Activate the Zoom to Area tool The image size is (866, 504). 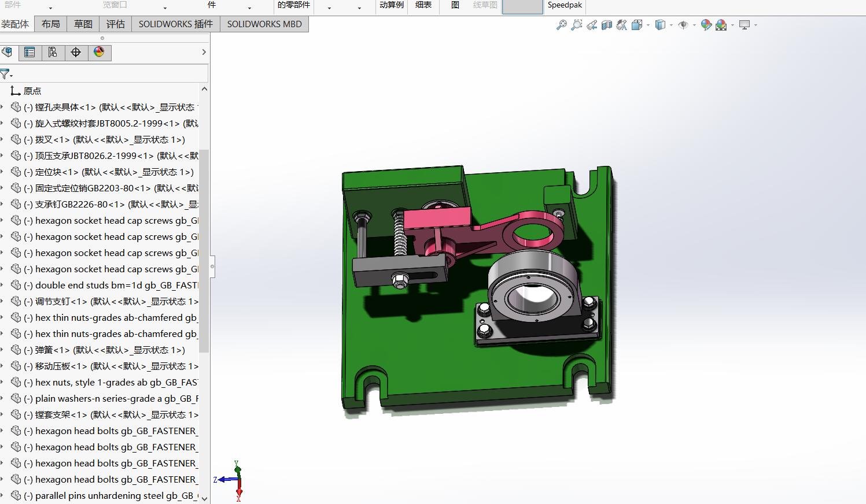click(x=576, y=25)
